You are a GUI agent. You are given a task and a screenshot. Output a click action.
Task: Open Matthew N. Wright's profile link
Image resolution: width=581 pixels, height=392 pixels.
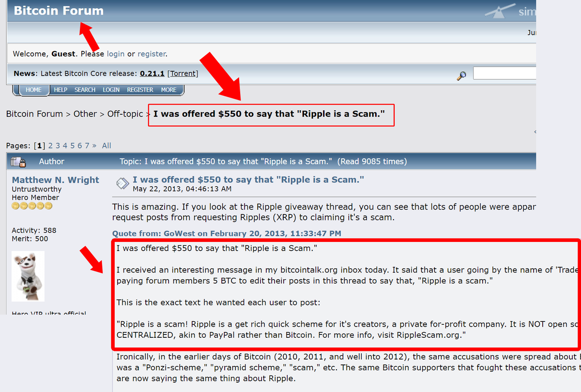point(55,180)
